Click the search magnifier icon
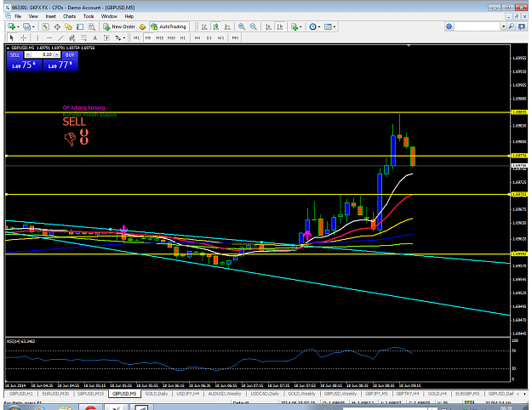 512,26
